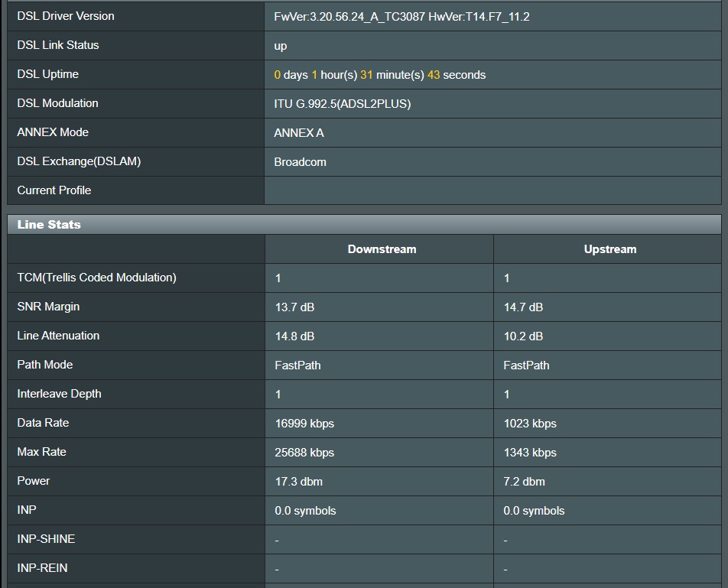Viewport: 728px width, 588px height.
Task: Click the Path Mode row label
Action: [45, 365]
